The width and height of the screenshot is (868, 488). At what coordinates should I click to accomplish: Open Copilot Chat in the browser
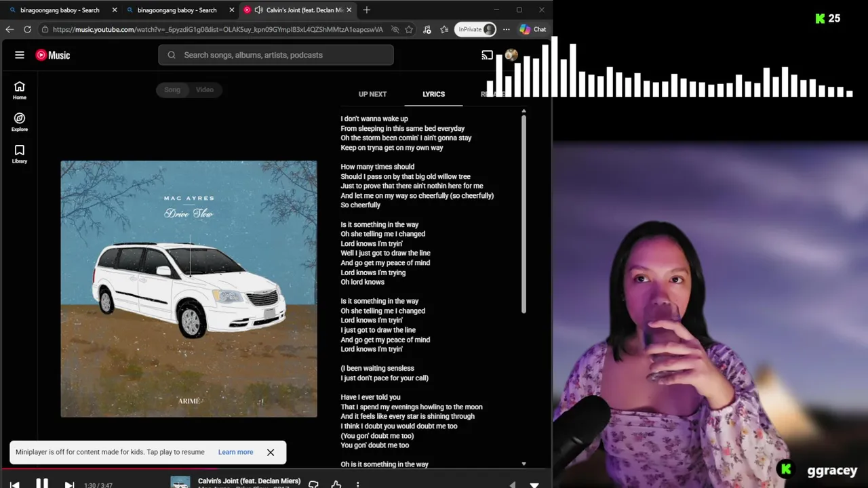pyautogui.click(x=533, y=29)
